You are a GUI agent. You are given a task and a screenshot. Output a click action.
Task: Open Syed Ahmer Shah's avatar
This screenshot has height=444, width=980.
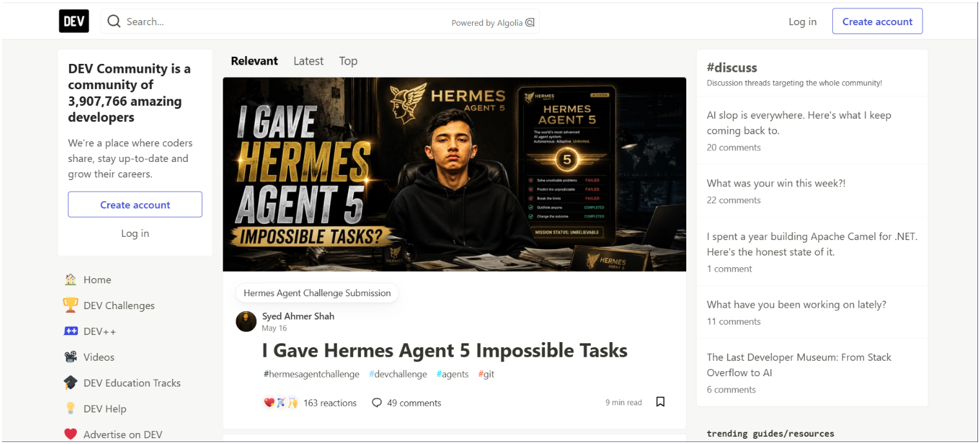[x=246, y=321]
